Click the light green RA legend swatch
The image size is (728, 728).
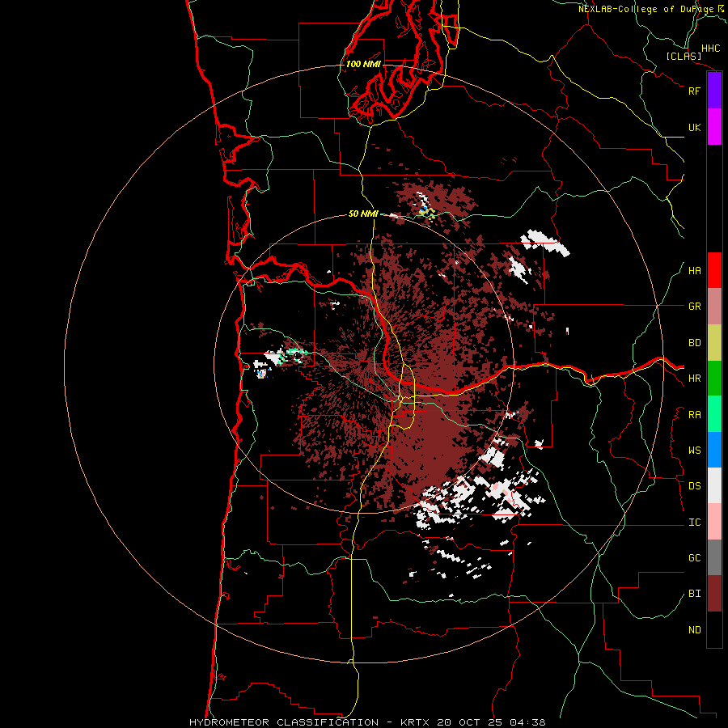tap(714, 414)
